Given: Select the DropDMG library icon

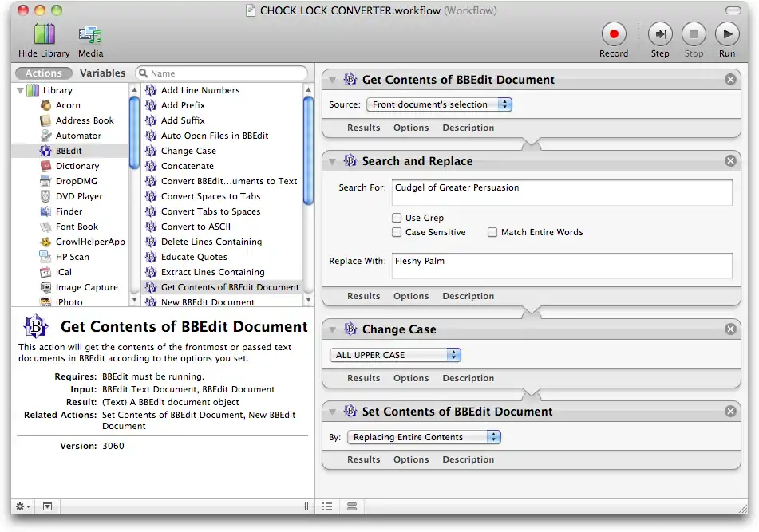Looking at the screenshot, I should pos(47,181).
